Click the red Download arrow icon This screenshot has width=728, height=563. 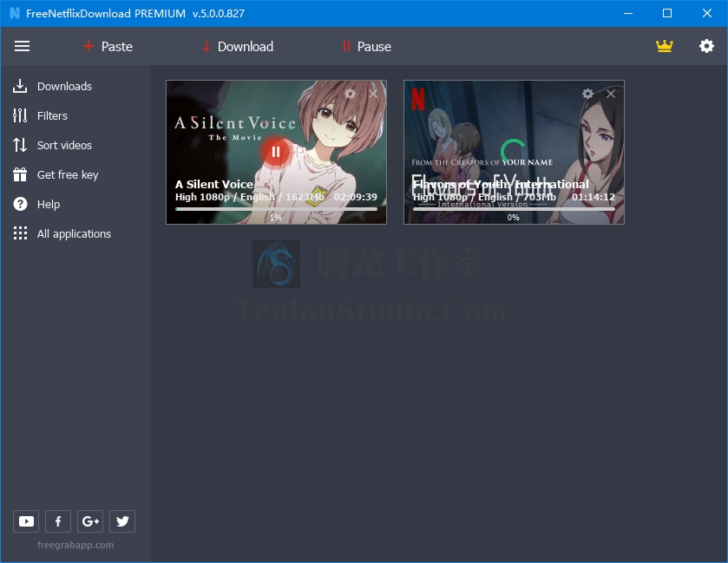tap(207, 47)
